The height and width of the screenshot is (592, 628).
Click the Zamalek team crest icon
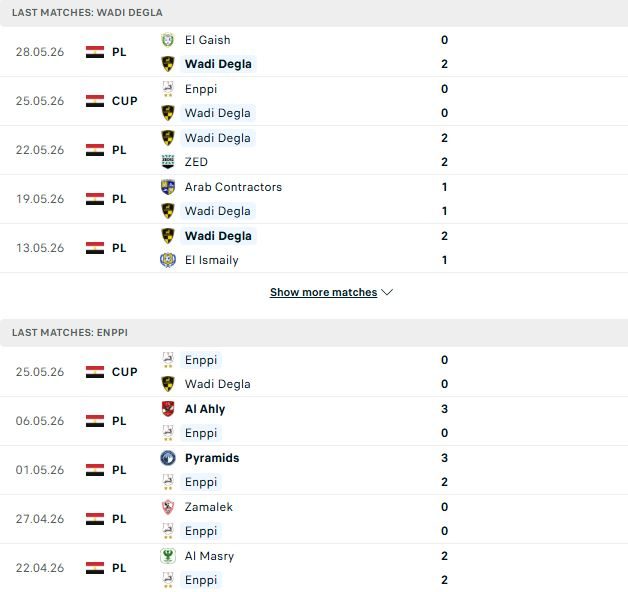[x=168, y=507]
